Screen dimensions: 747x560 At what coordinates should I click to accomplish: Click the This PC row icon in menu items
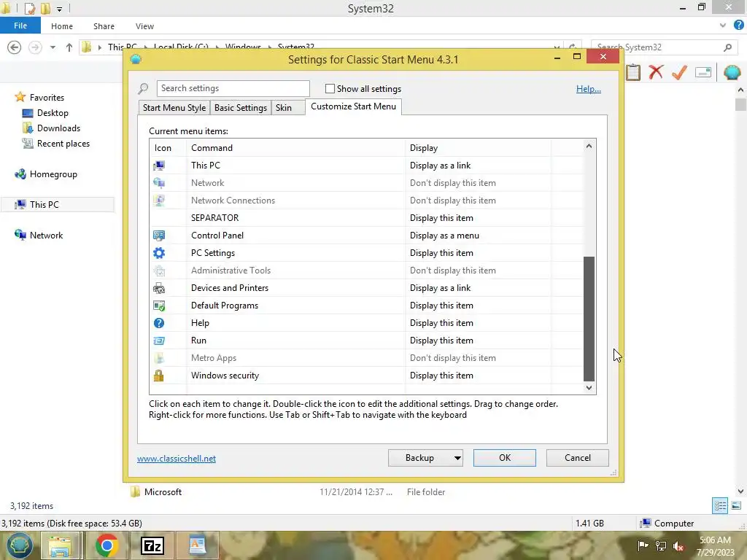click(158, 166)
